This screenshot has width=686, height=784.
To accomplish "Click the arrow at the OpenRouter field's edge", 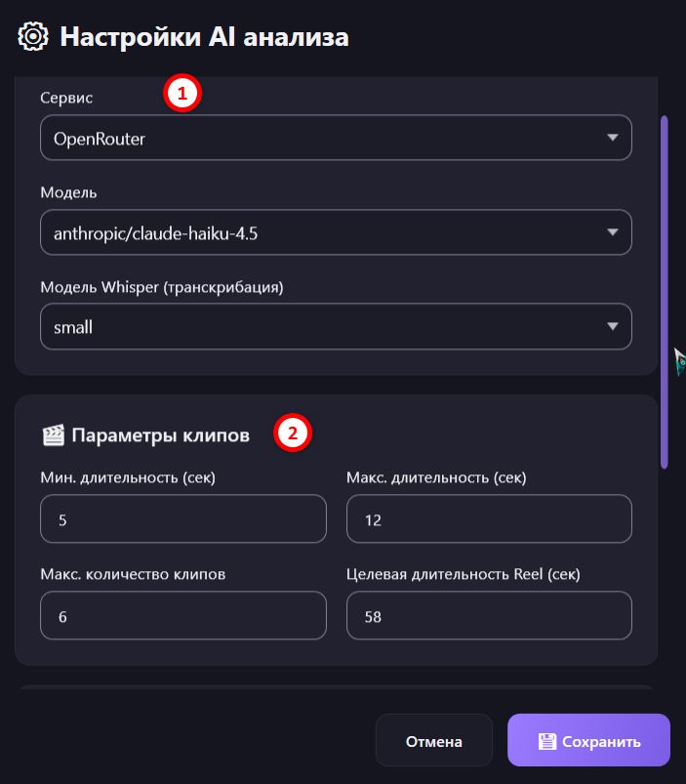I will tap(613, 138).
